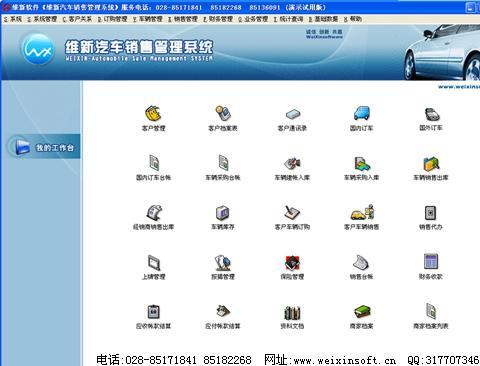480x366 pixels.
Task: Launch 车辆采购入库 module icon
Action: click(362, 163)
